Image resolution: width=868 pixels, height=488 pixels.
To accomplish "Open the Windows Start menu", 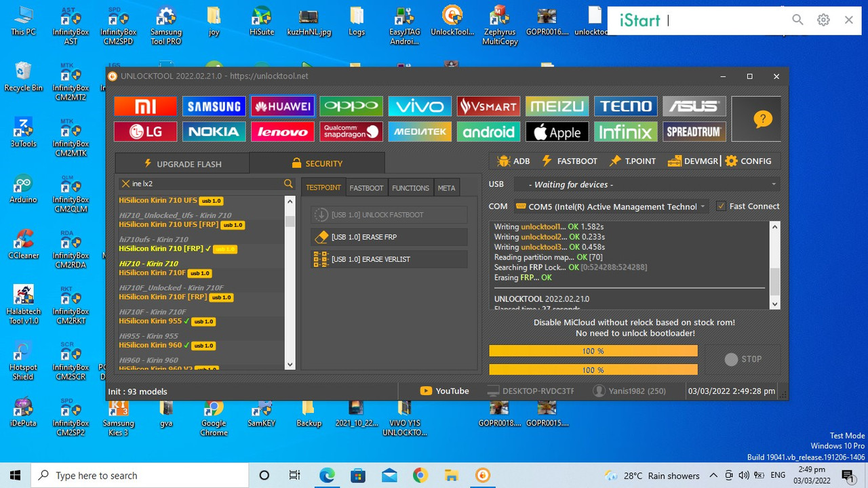I will (x=16, y=475).
